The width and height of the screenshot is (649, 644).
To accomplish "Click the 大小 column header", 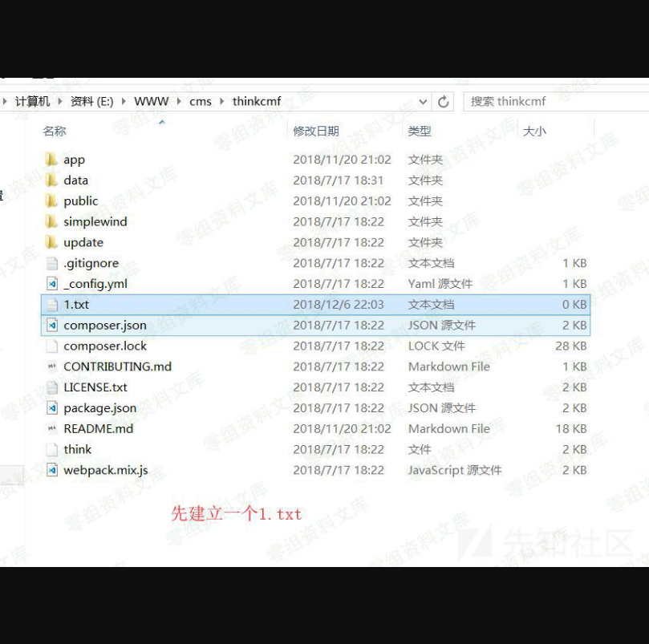I will point(534,131).
